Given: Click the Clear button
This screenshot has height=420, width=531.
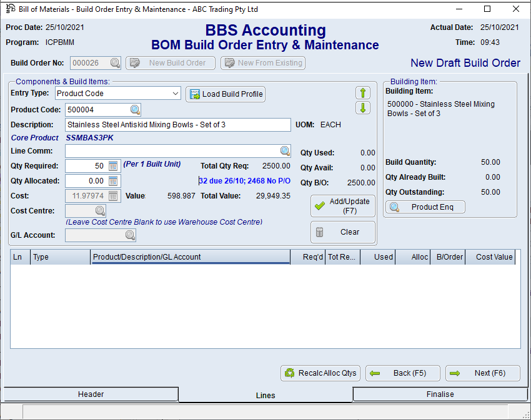Looking at the screenshot, I should (343, 232).
